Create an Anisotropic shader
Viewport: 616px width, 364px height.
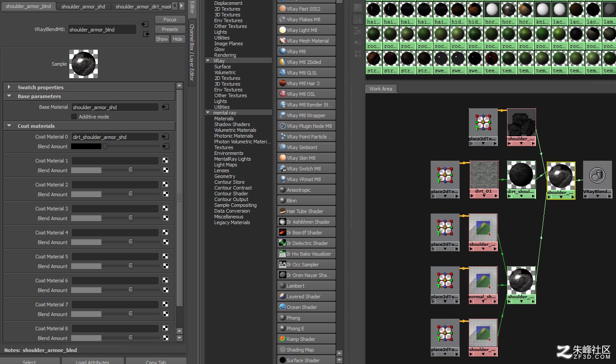click(x=306, y=190)
